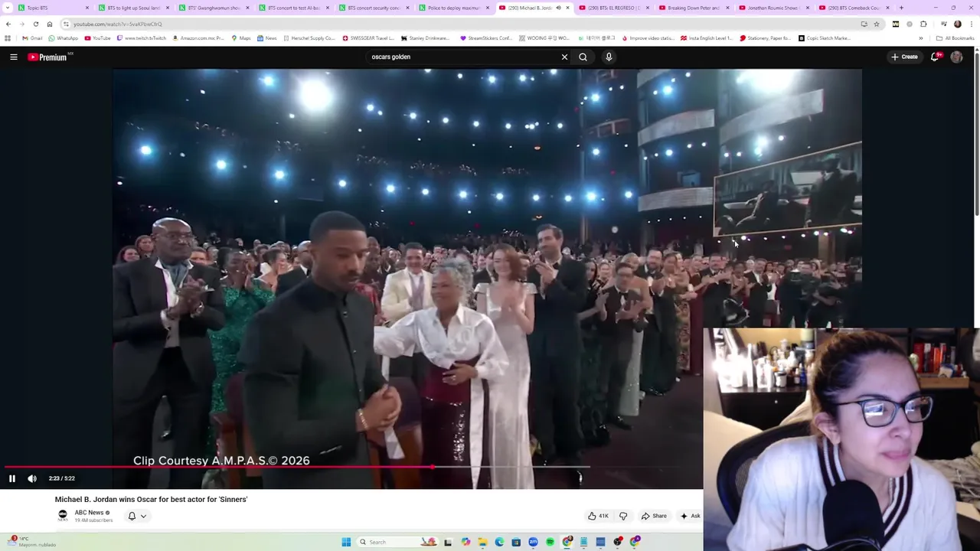The image size is (980, 551).
Task: Reload the current page
Action: click(35, 24)
